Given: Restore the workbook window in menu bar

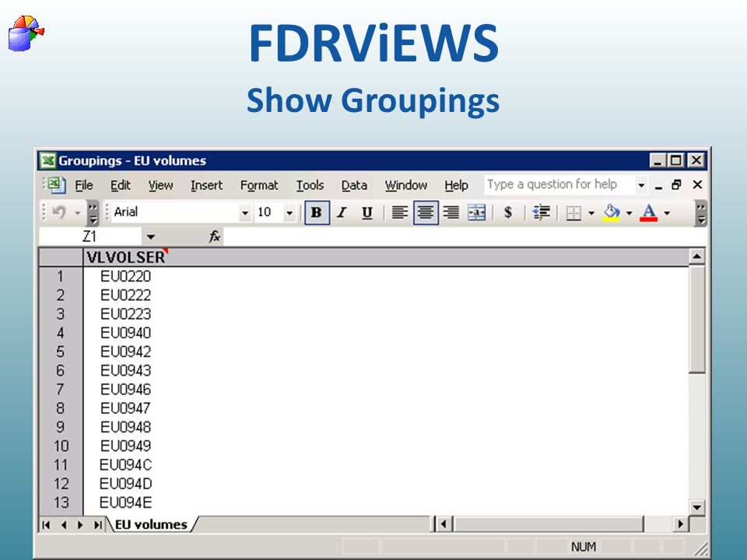Looking at the screenshot, I should [676, 185].
